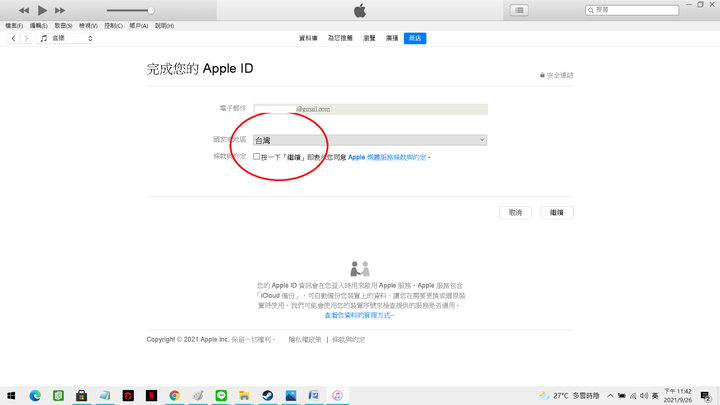Viewport: 720px width, 405px height.
Task: Open the Up Next list view icon
Action: 519,10
